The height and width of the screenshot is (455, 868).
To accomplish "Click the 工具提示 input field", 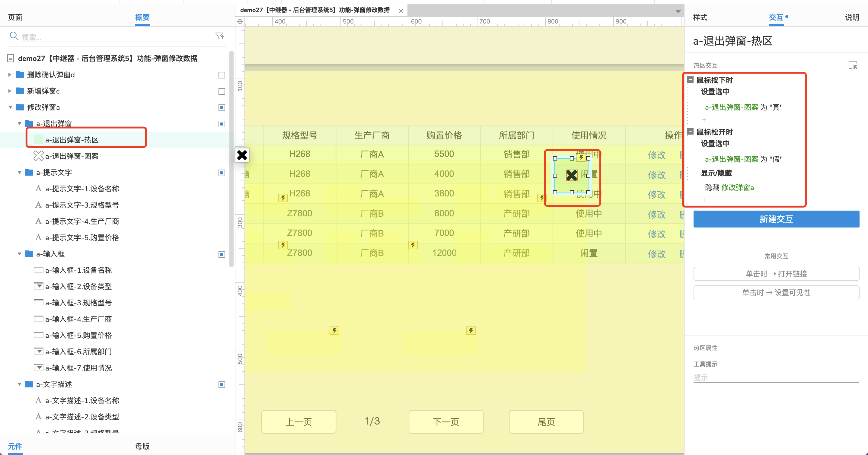I will (x=776, y=377).
